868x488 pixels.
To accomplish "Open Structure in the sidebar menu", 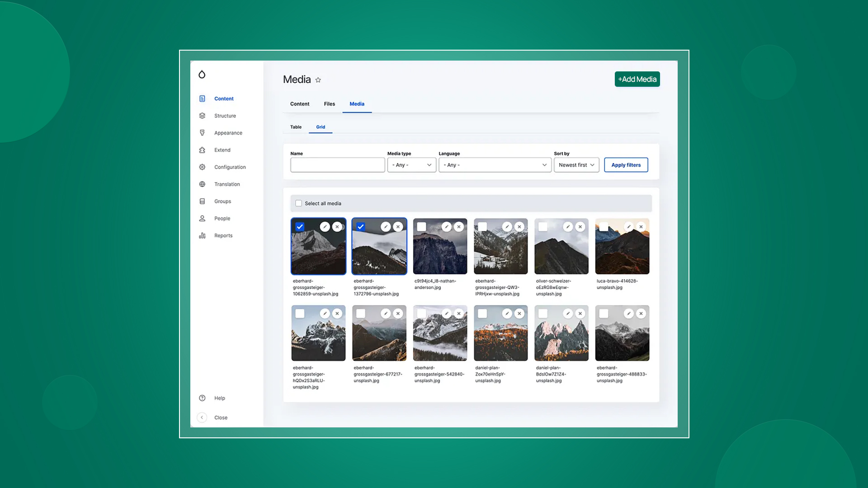I will 225,116.
